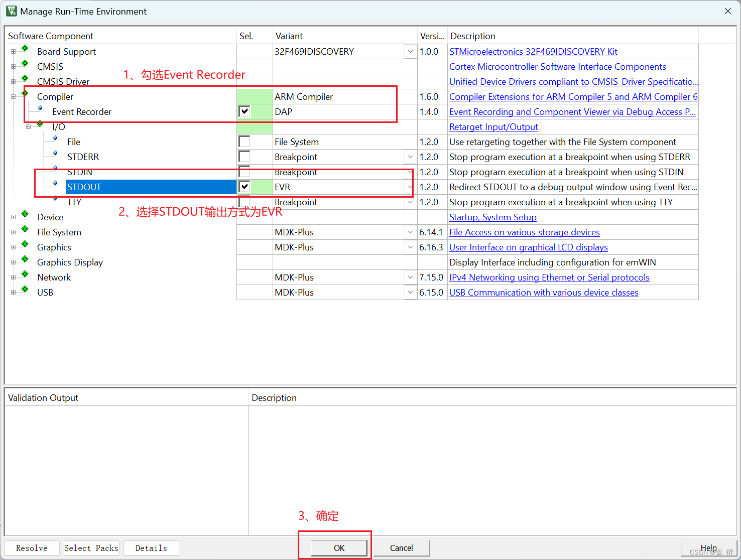Click the CMSIS component diamond icon
The image size is (741, 560).
[x=24, y=64]
